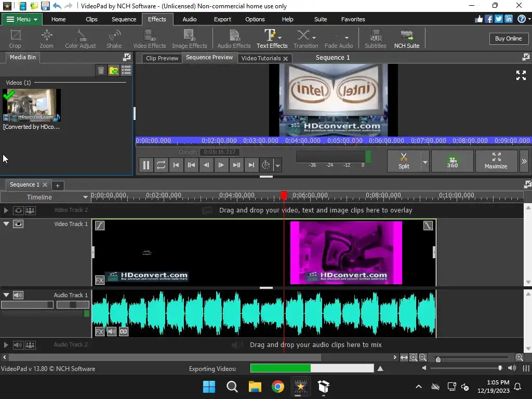The image size is (532, 399).
Task: Adjust the master volume slider
Action: [500, 368]
